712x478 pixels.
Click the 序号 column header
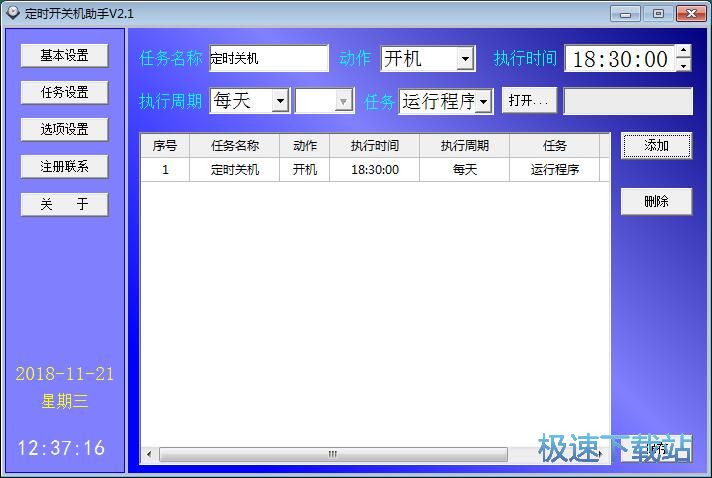[165, 146]
